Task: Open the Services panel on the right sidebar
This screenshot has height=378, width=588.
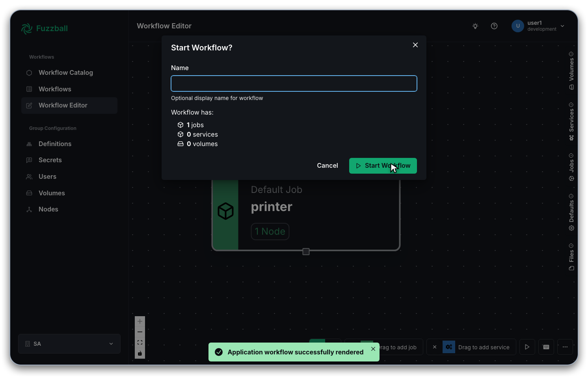Action: [571, 122]
